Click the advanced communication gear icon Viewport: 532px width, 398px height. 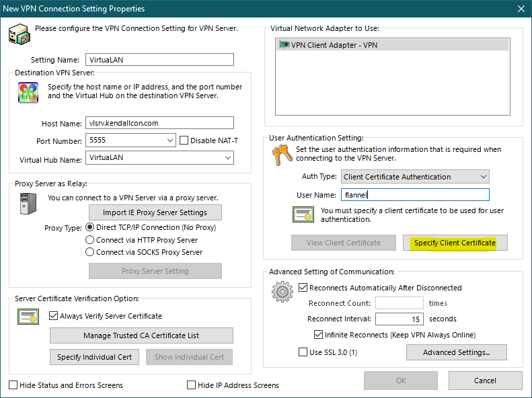coord(282,292)
